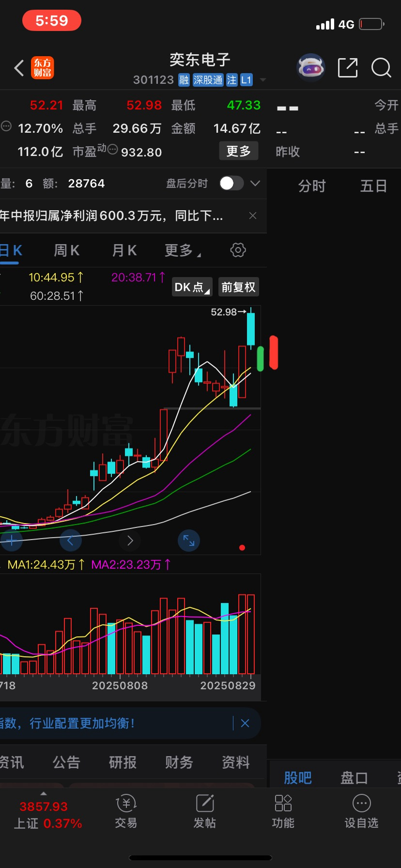Open the 五日 tab
This screenshot has width=401, height=868.
tap(374, 186)
